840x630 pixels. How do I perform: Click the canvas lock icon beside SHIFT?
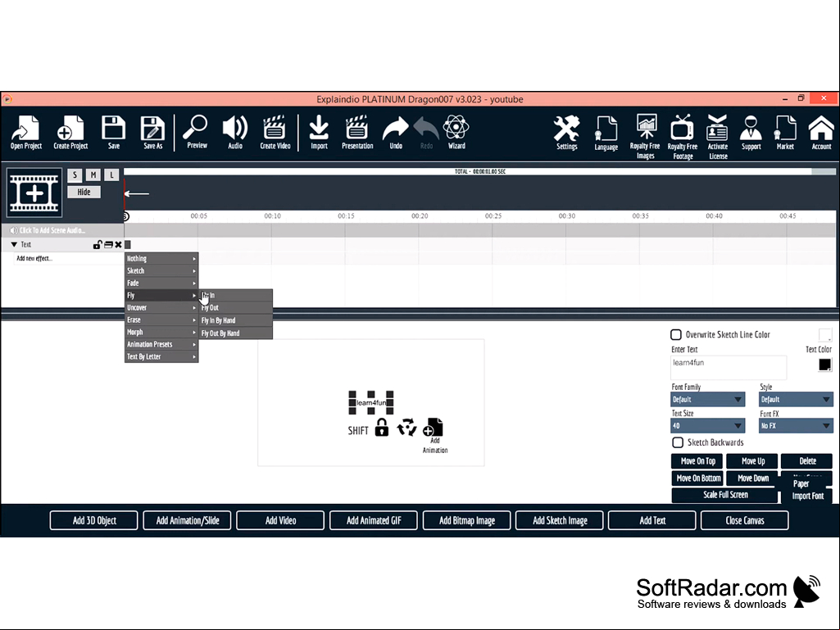381,428
